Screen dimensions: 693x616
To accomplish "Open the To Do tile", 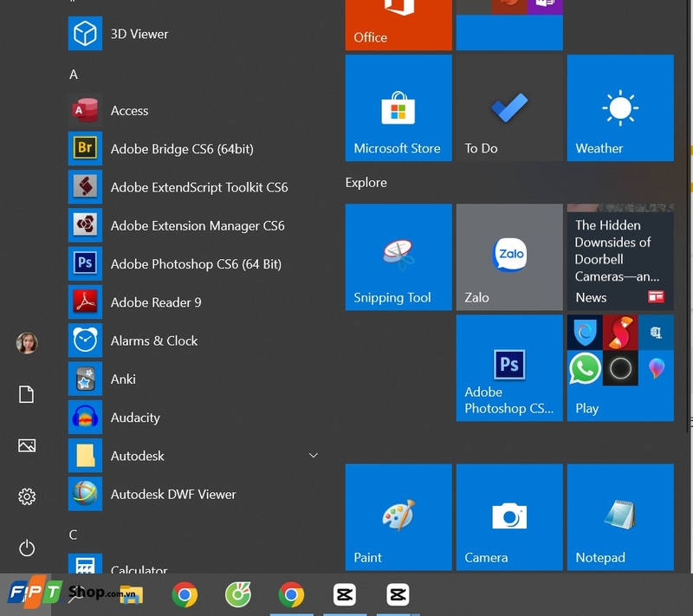I will [x=509, y=107].
